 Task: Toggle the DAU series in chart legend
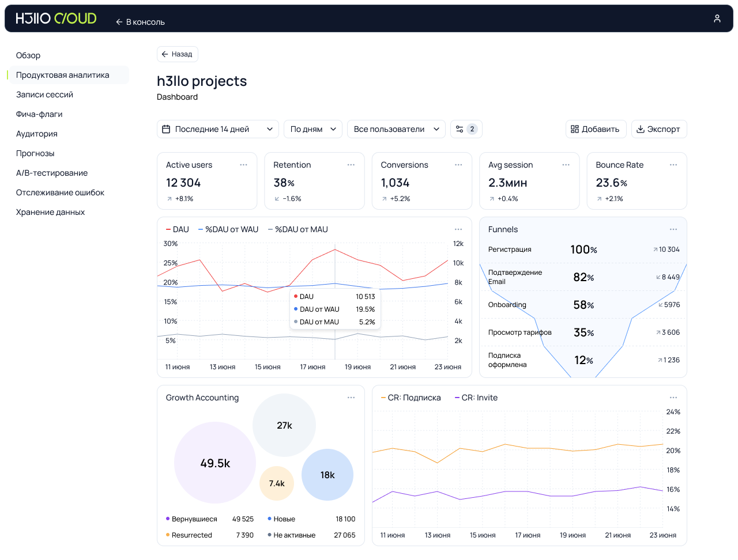pyautogui.click(x=178, y=229)
